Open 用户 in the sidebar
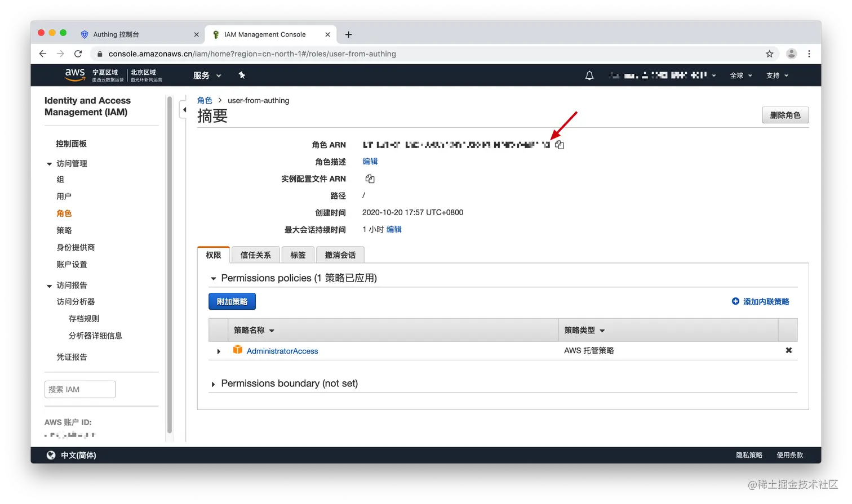Viewport: 852px width, 504px height. [x=64, y=196]
